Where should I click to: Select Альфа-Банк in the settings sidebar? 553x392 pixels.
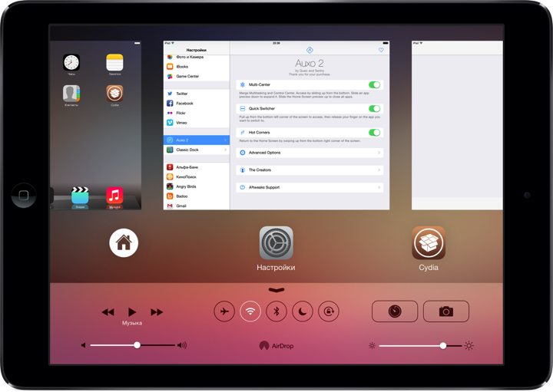(x=197, y=167)
